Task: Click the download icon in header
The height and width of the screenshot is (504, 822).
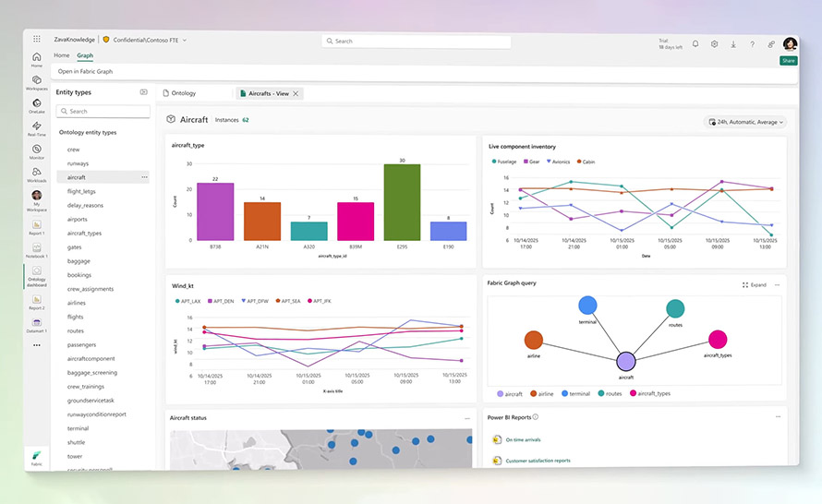Action: [733, 44]
